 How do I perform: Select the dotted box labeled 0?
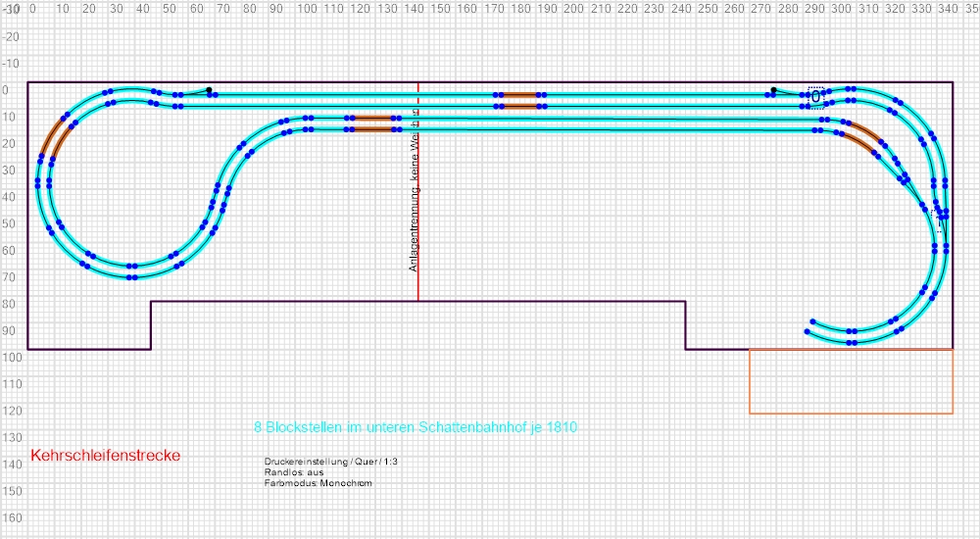(x=815, y=96)
